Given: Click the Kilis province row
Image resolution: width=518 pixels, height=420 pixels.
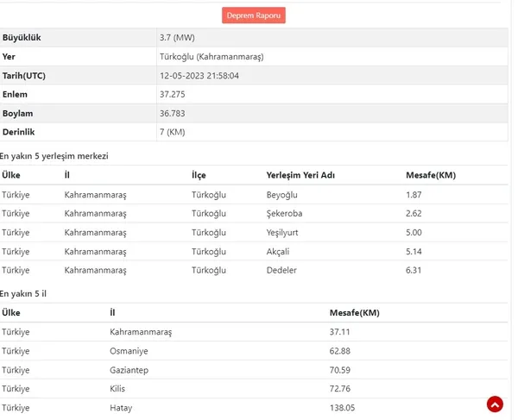Looking at the screenshot, I should (254, 389).
